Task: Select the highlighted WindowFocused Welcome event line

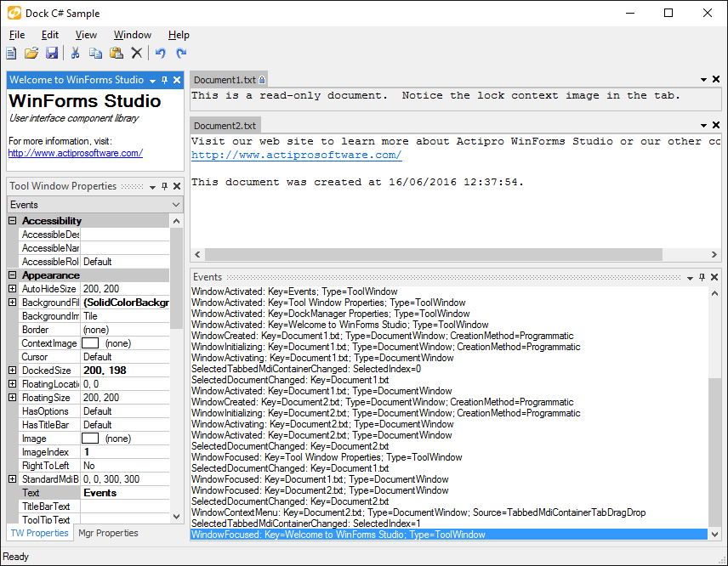Action: (x=449, y=535)
